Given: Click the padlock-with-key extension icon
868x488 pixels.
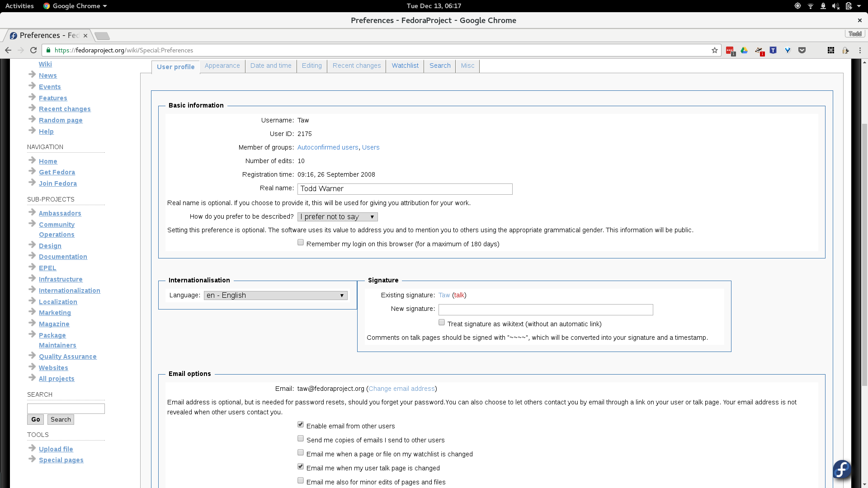Looking at the screenshot, I should point(845,50).
